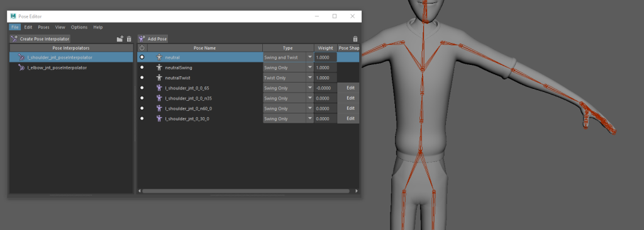Image resolution: width=644 pixels, height=230 pixels.
Task: Open the Edit menu
Action: pyautogui.click(x=28, y=27)
